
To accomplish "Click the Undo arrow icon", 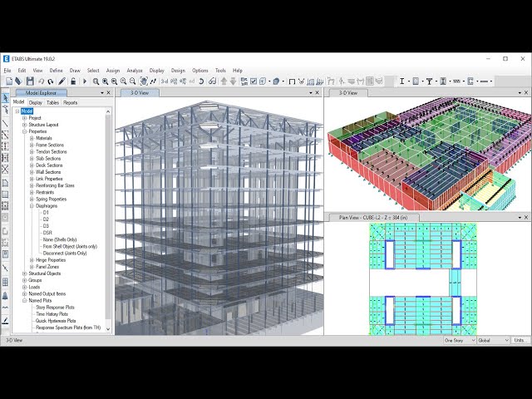I will [x=42, y=81].
